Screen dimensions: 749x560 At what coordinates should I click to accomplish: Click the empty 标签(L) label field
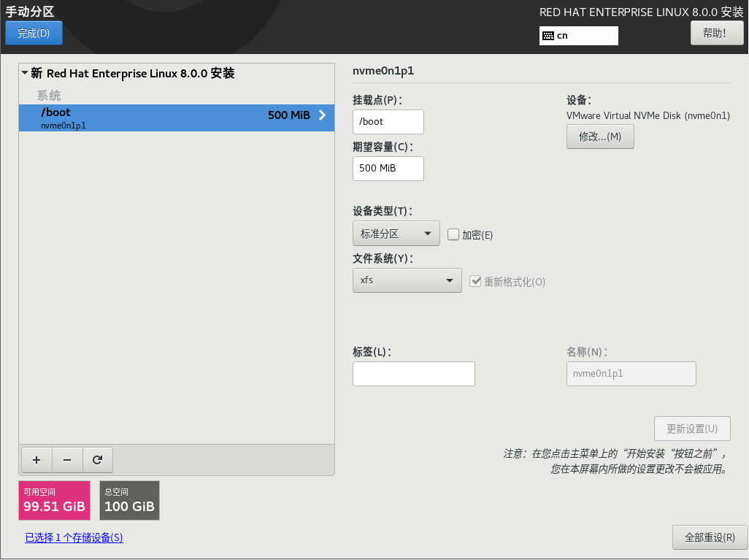pyautogui.click(x=414, y=374)
